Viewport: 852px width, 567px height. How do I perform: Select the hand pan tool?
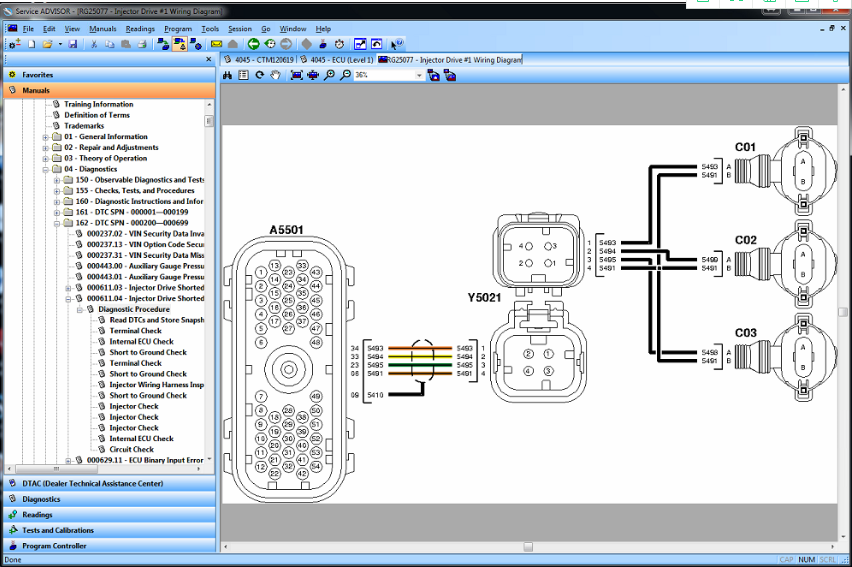pos(275,75)
